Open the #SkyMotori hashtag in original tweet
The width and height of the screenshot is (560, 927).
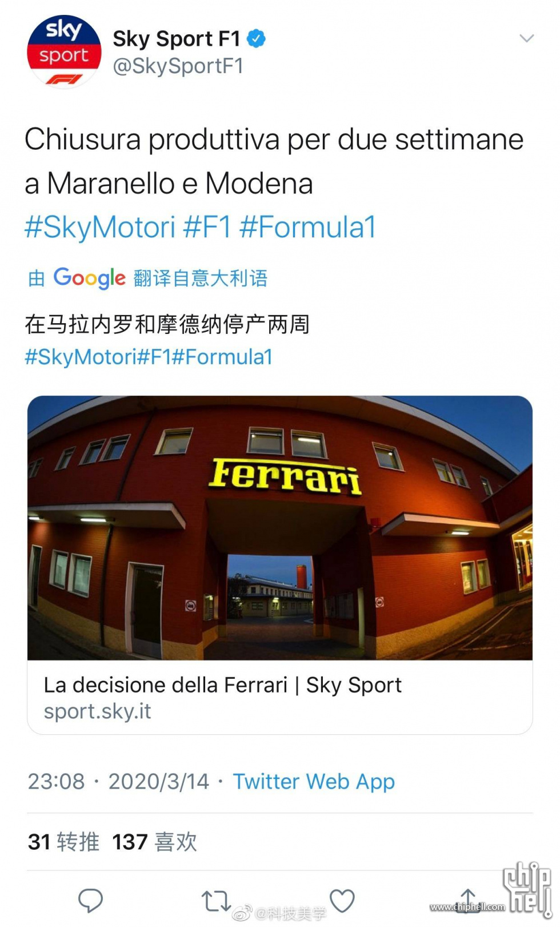[100, 227]
